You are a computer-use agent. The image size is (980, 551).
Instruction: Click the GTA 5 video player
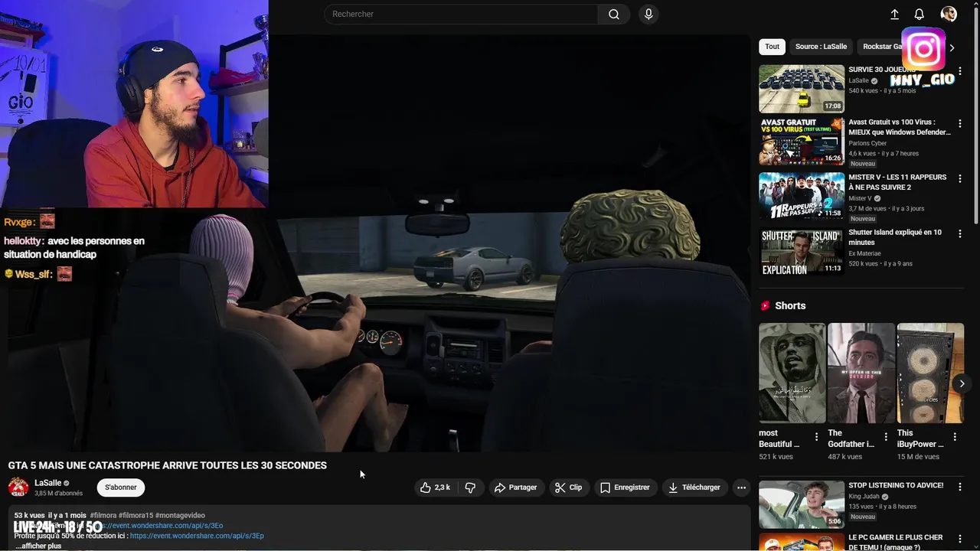tap(379, 243)
